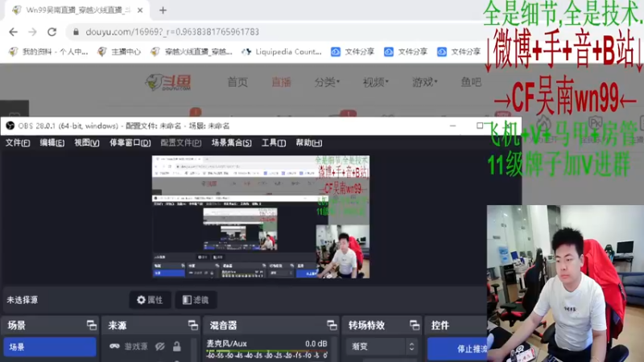Viewport: 644px width, 362px height.
Task: Open OBS 场景集合(S) menu
Action: pos(232,143)
